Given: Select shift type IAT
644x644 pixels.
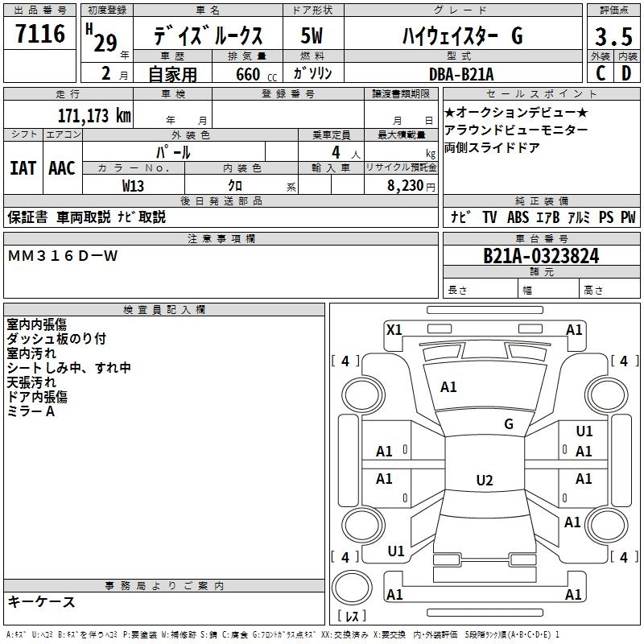Looking at the screenshot, I should tap(23, 168).
